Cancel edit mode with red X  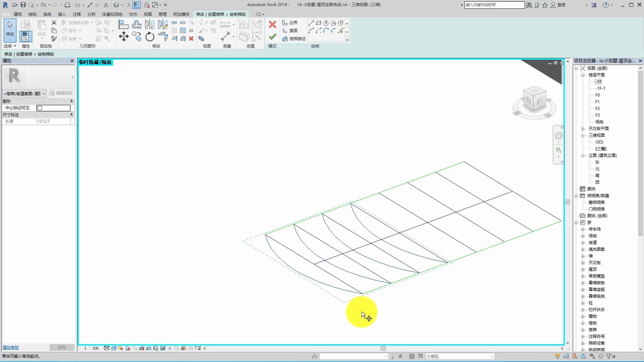pos(272,24)
